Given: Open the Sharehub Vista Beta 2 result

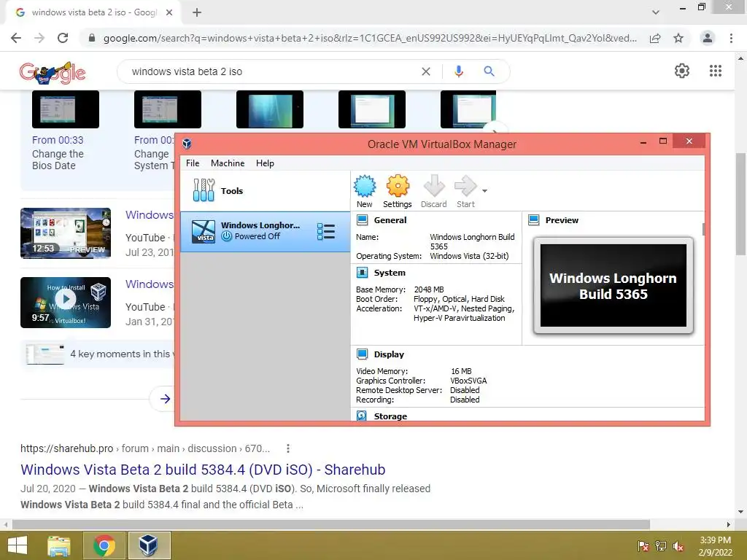Looking at the screenshot, I should 203,470.
